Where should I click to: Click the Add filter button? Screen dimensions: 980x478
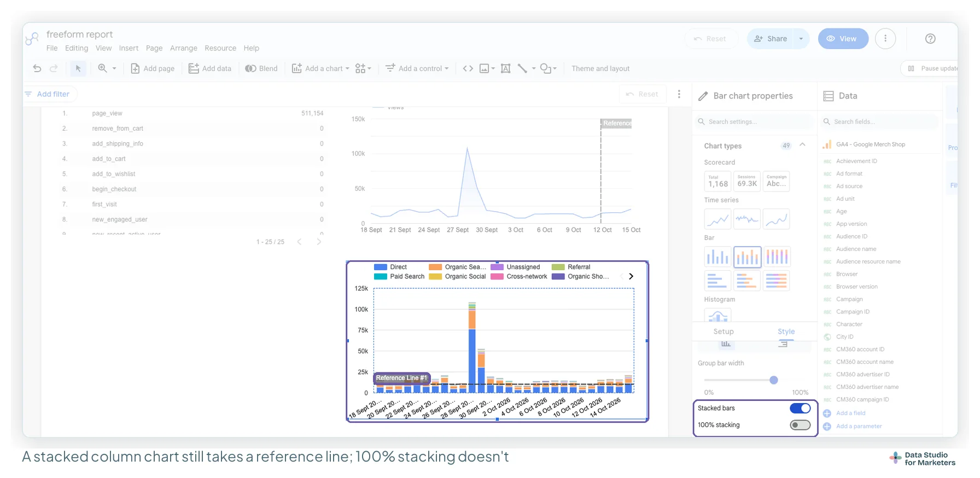(x=48, y=94)
